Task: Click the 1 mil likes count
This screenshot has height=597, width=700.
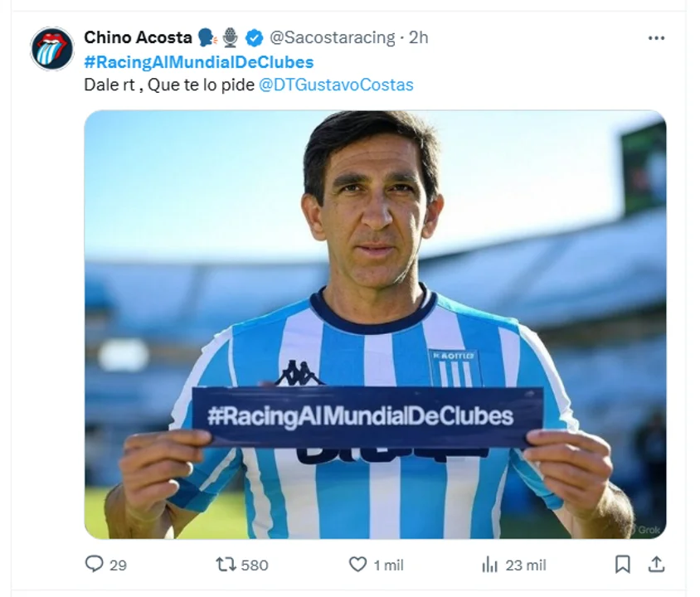Action: click(x=388, y=565)
